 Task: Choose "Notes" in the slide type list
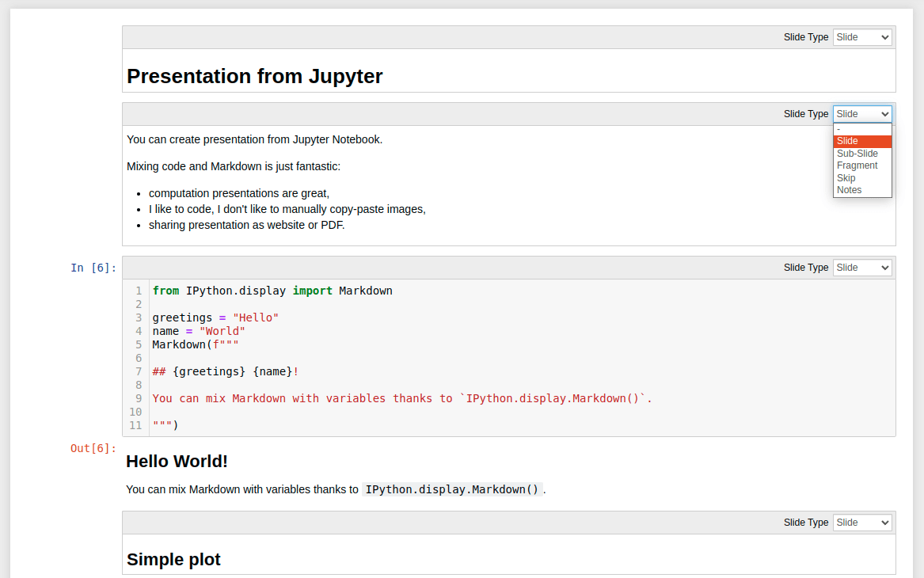coord(850,189)
